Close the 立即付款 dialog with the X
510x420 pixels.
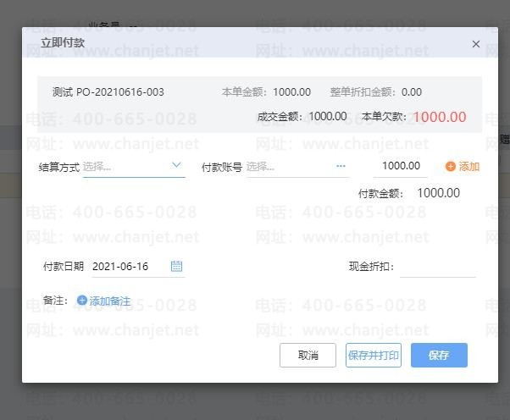475,44
